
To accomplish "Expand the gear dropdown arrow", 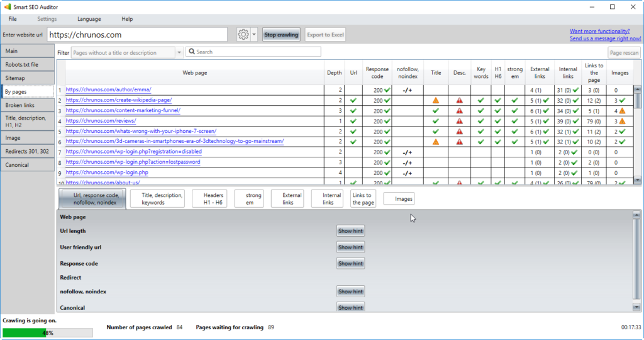I will [x=254, y=35].
